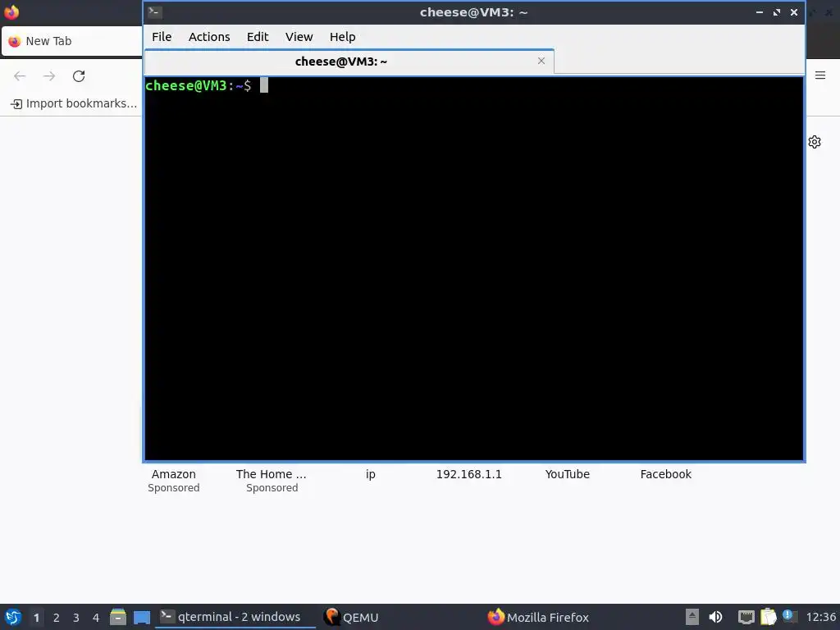Switch to desktop 3
This screenshot has width=840, height=630.
tap(76, 618)
